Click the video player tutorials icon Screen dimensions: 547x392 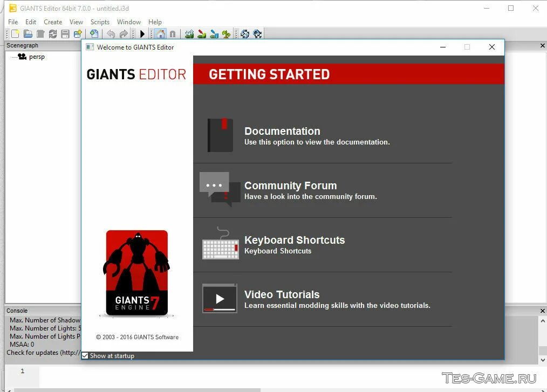(x=220, y=299)
